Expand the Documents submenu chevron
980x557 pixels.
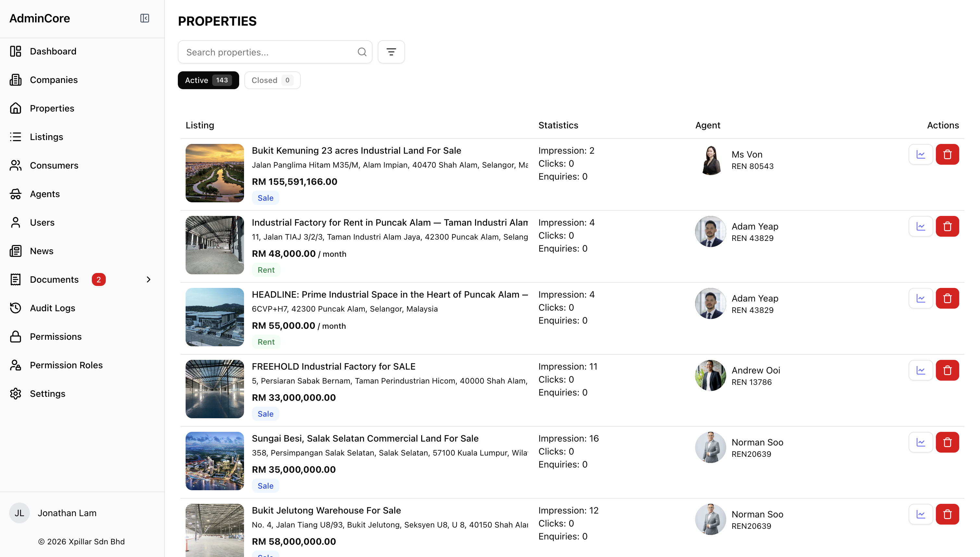pyautogui.click(x=149, y=280)
